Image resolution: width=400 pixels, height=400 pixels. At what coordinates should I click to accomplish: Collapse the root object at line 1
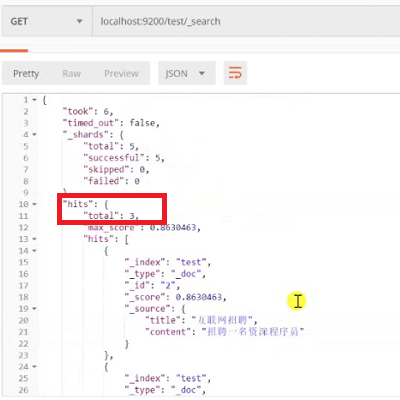click(34, 100)
